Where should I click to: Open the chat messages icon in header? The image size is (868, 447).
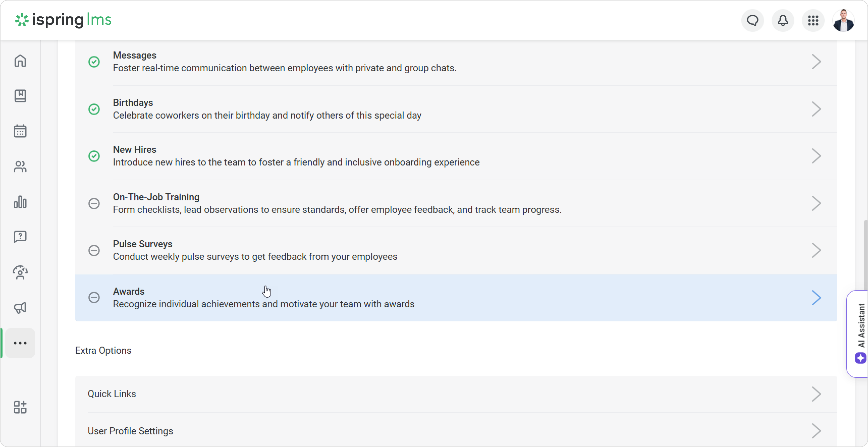pos(752,20)
